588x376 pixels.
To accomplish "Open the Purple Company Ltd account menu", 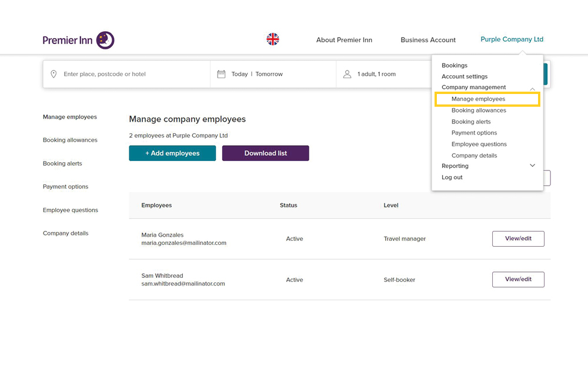I will click(x=512, y=39).
